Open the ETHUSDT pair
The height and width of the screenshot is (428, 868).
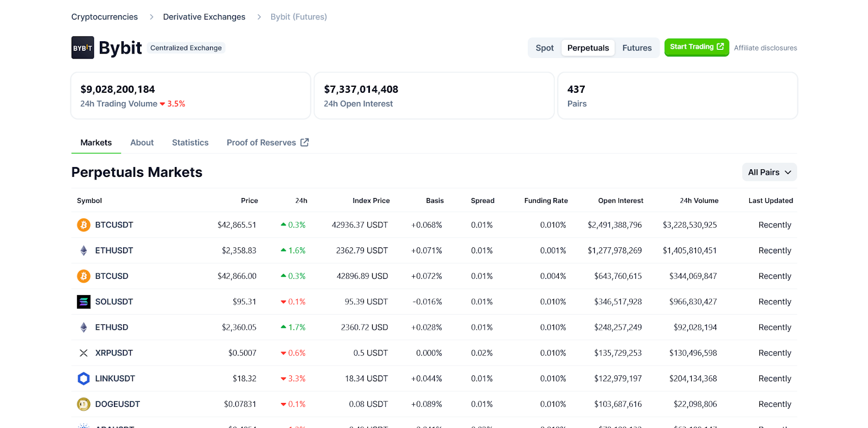point(114,251)
